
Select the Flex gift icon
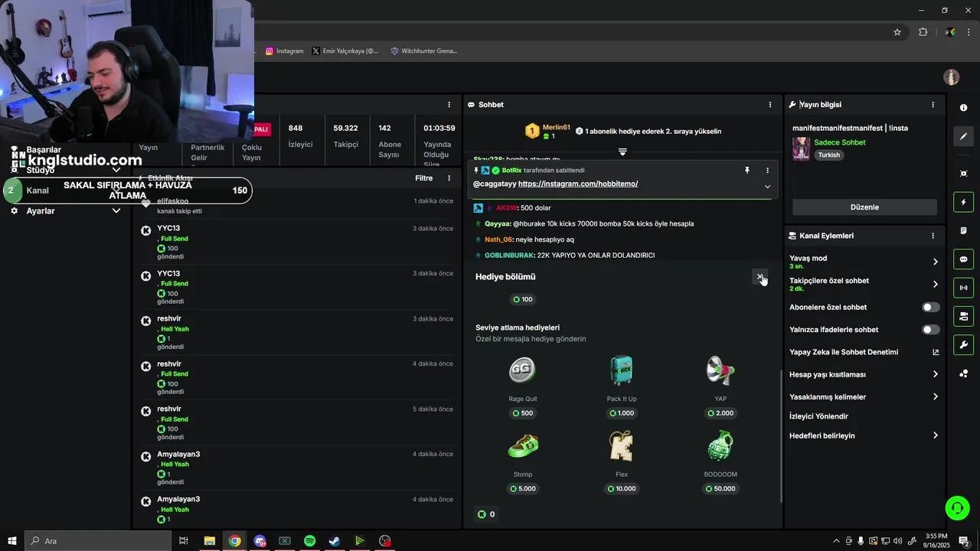point(622,446)
